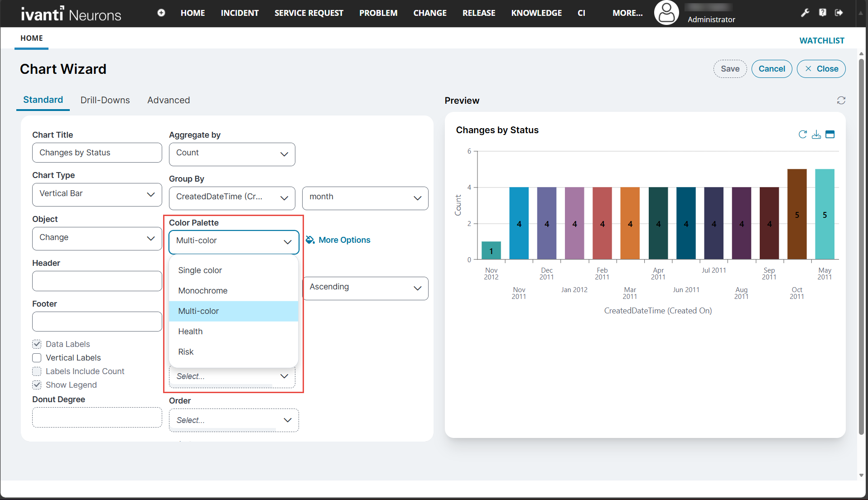Download the chart via export icon

(816, 135)
